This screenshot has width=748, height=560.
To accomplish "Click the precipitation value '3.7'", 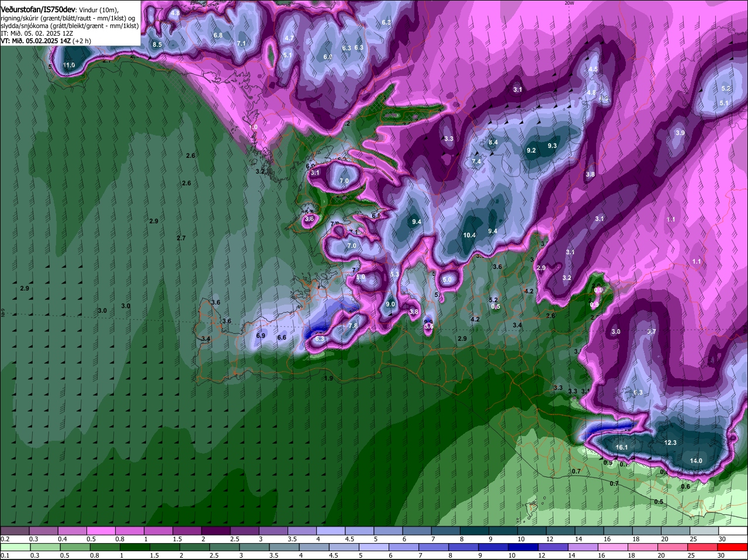I will tap(652, 331).
